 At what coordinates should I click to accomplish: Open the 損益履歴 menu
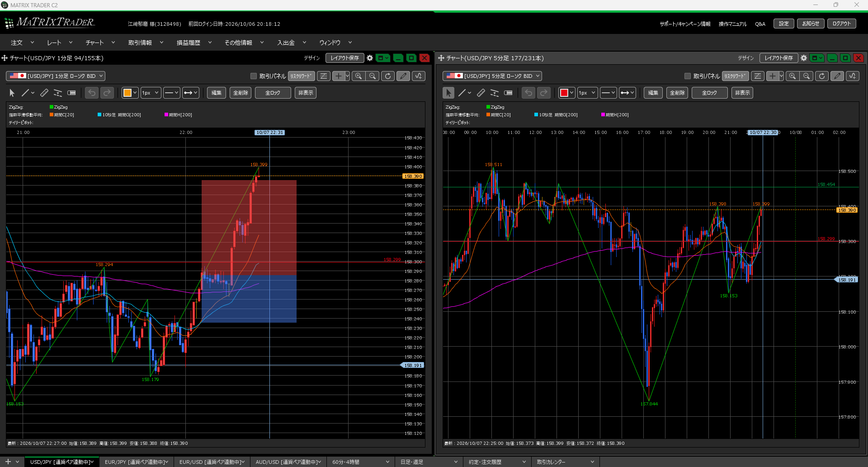(x=194, y=43)
